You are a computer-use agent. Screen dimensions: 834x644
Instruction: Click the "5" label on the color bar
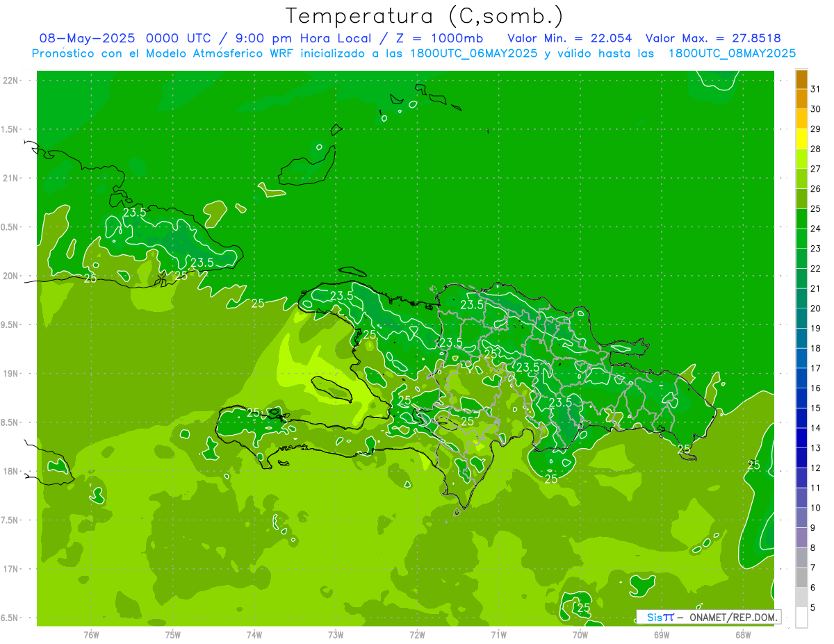pos(813,608)
